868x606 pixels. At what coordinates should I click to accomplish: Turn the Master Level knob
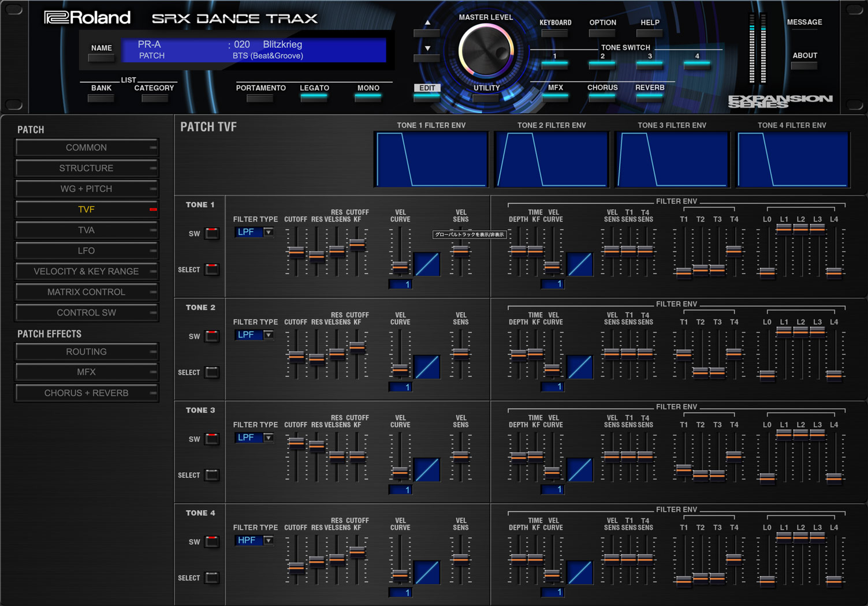(486, 52)
